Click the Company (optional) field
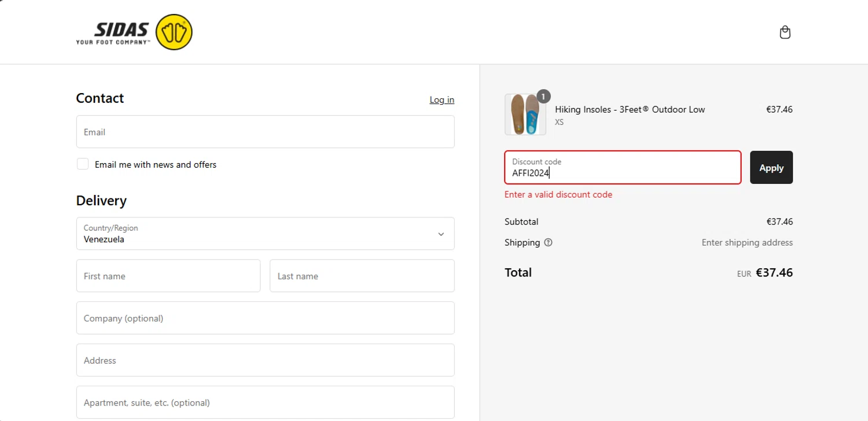This screenshot has width=868, height=421. (x=265, y=318)
